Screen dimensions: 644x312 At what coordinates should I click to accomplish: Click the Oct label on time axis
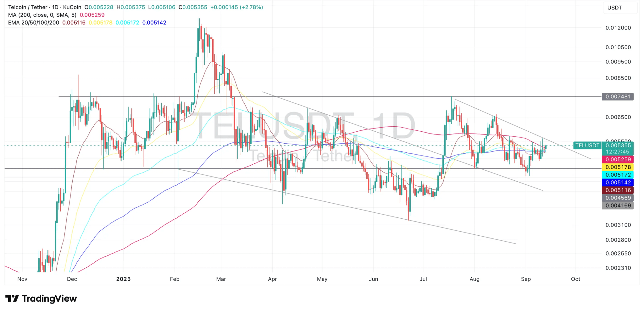click(x=576, y=279)
